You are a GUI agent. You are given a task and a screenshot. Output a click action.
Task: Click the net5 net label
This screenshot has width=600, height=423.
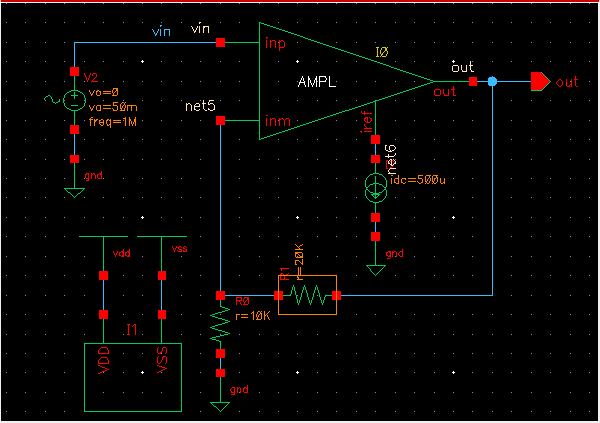pos(202,105)
